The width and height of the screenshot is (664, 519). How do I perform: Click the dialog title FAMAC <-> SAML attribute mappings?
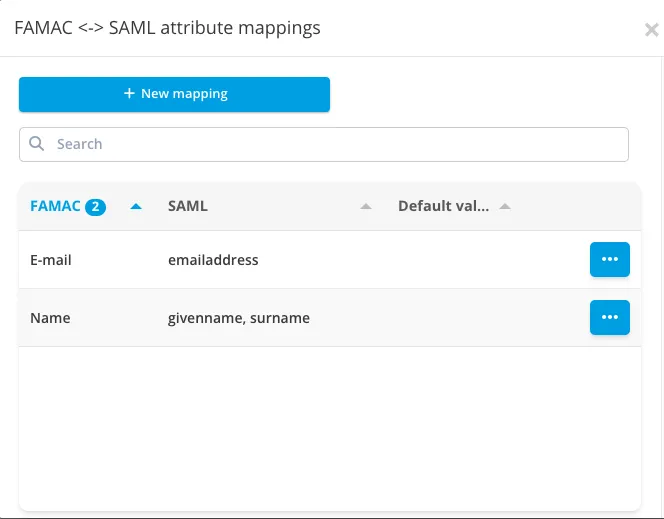[167, 28]
